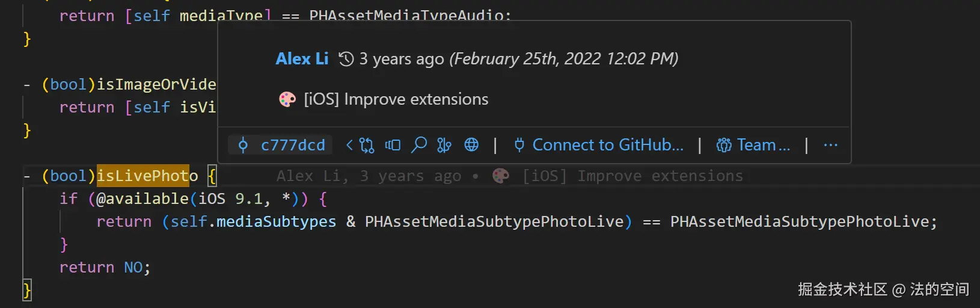Screen dimensions: 980x308
Task: Click the magnifier search commit icon
Action: (x=419, y=145)
